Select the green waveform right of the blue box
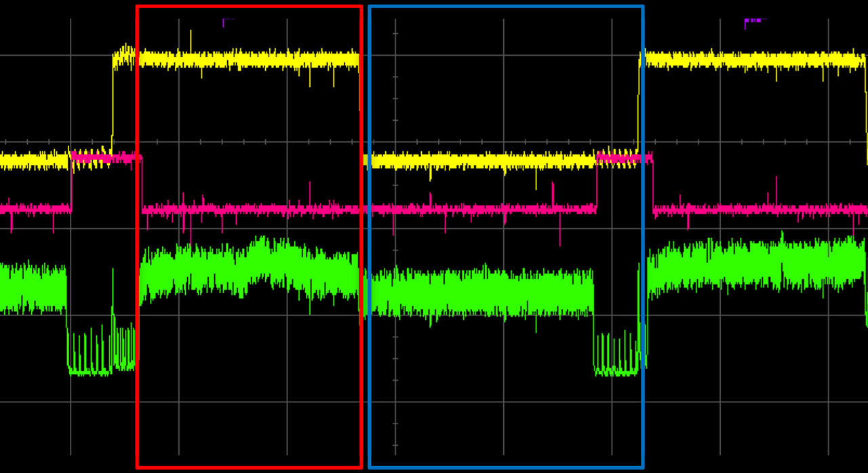Viewport: 868px width, 473px height. [753, 265]
